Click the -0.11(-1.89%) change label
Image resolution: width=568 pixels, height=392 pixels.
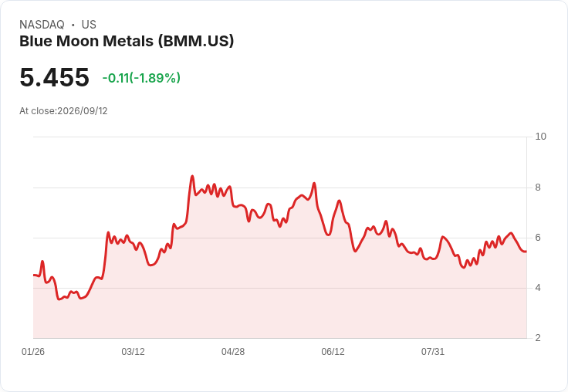click(141, 78)
